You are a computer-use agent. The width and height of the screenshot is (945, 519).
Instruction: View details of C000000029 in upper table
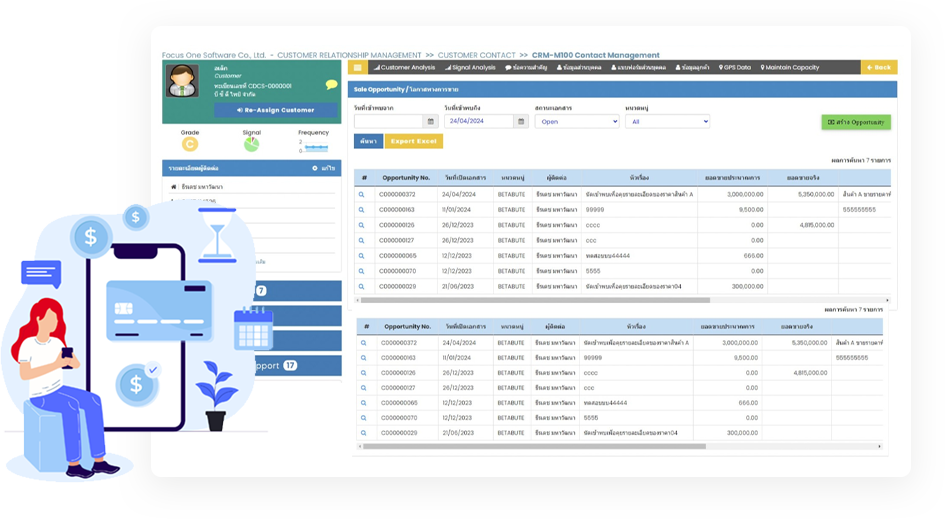coord(362,287)
